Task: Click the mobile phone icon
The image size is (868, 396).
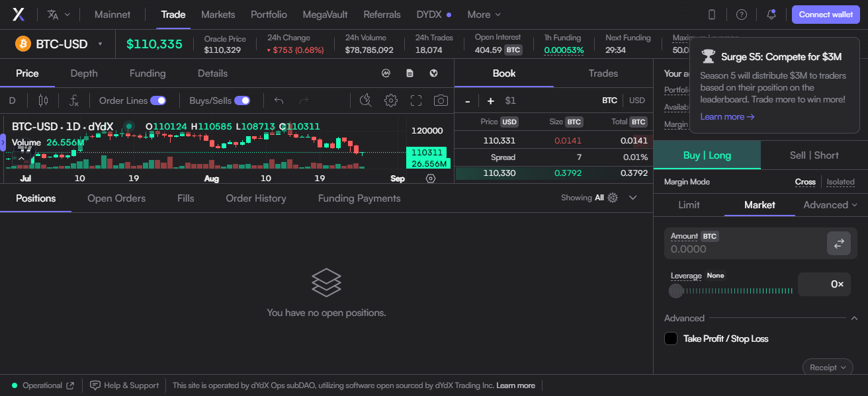Action: pyautogui.click(x=712, y=15)
